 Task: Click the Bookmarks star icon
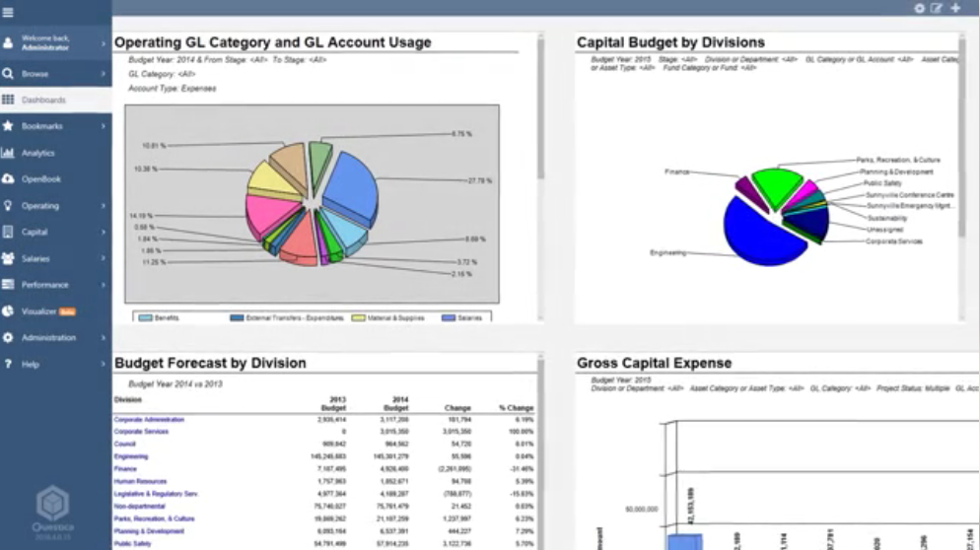tap(8, 126)
